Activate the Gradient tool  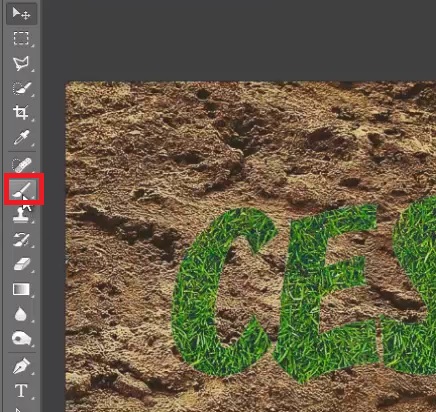[21, 289]
